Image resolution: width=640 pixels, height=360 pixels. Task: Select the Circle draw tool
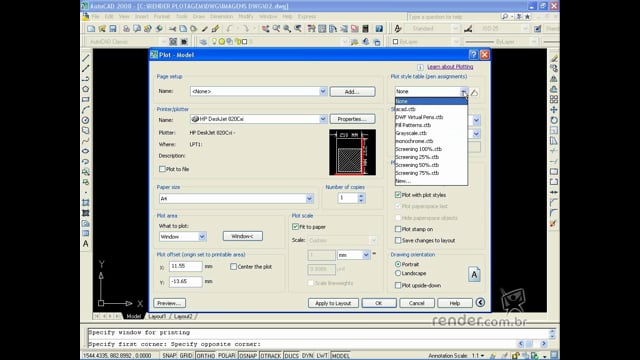point(86,120)
